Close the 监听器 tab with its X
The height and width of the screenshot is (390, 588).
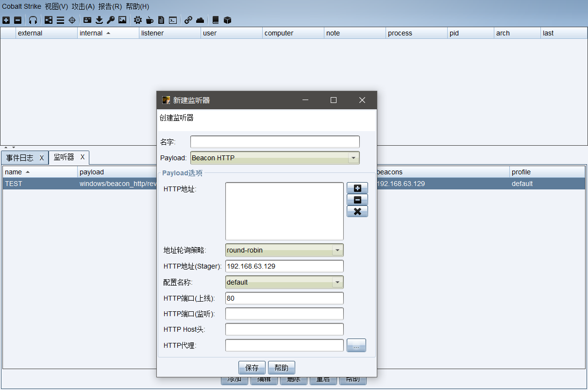click(x=83, y=157)
